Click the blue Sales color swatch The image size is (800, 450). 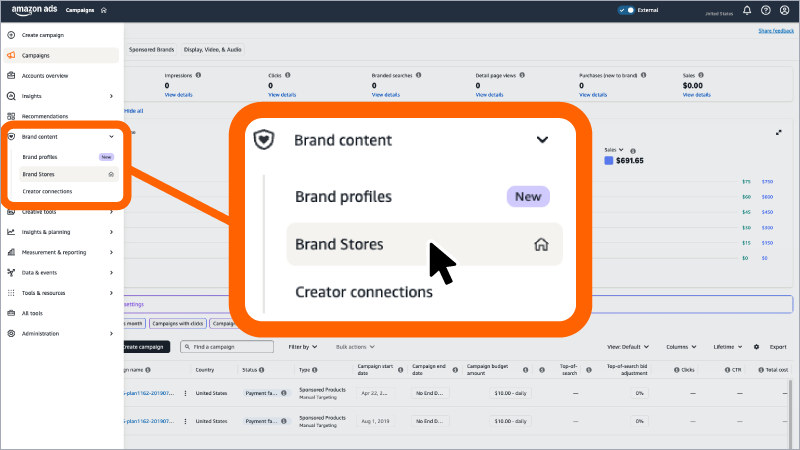coord(609,161)
